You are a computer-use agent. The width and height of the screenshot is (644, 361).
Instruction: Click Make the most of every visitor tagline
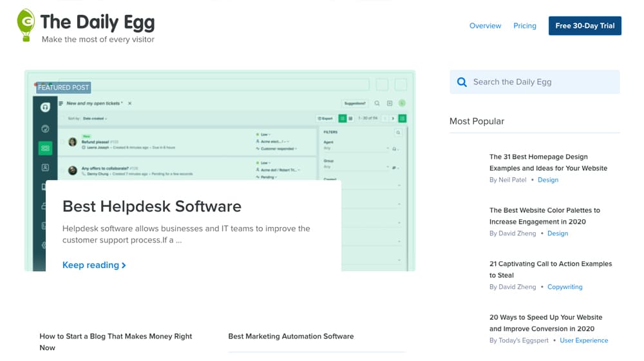98,39
